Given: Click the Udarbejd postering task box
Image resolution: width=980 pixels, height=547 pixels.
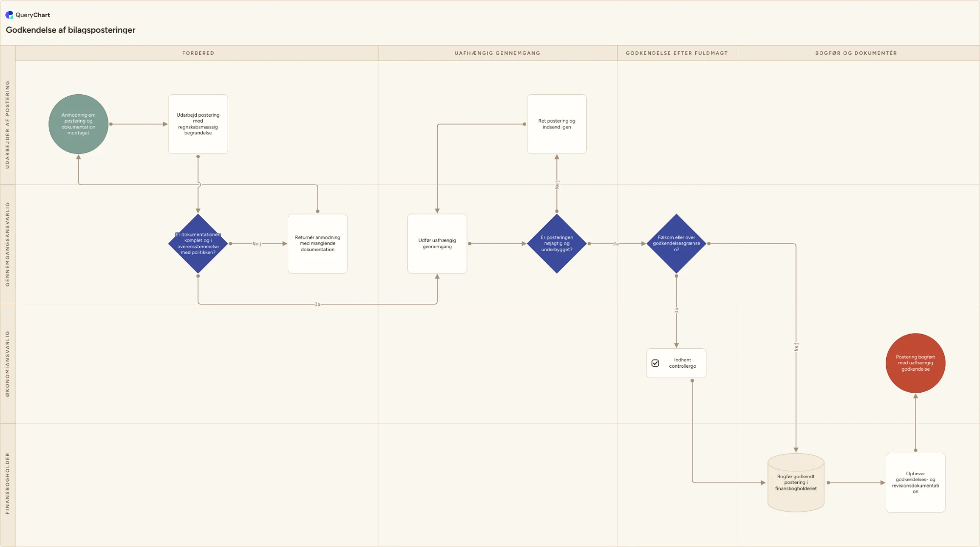Looking at the screenshot, I should pyautogui.click(x=198, y=124).
